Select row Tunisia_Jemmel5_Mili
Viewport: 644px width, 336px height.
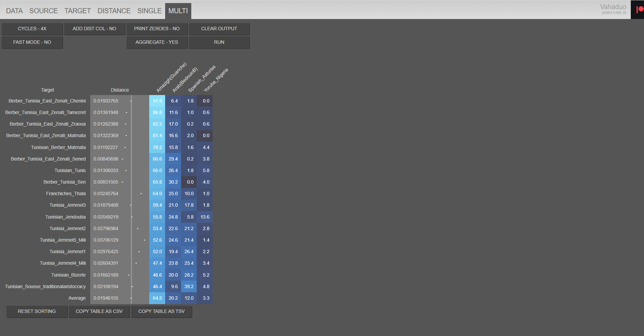[63, 240]
